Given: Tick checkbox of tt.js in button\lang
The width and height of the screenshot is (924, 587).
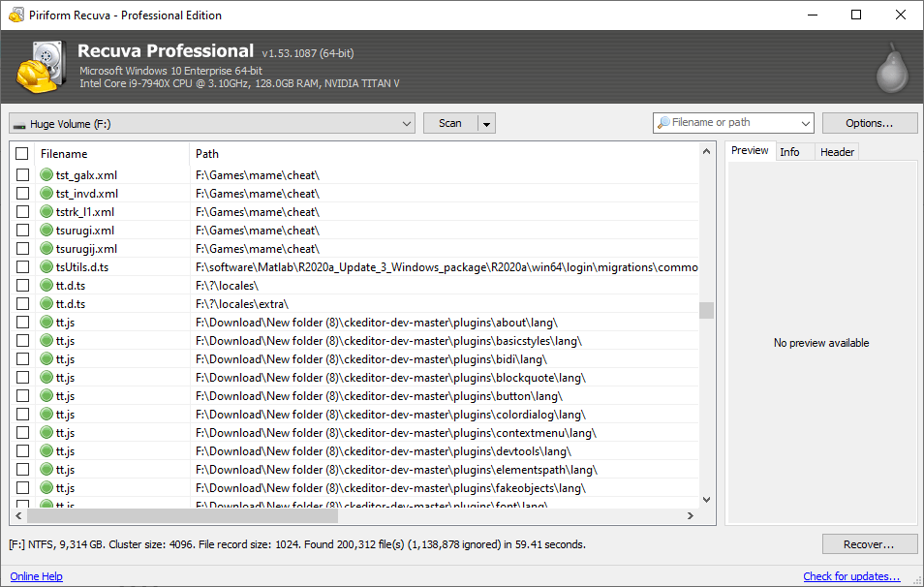Looking at the screenshot, I should click(22, 395).
